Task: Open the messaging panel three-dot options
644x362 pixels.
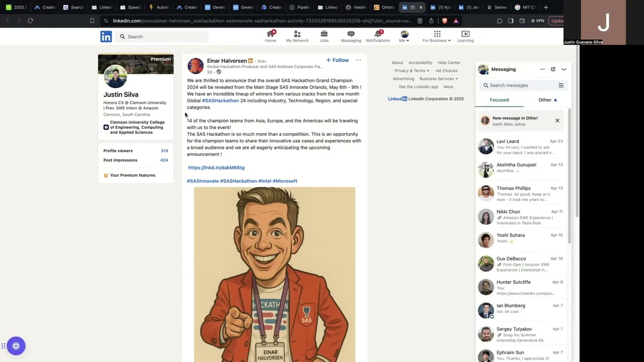Action: [542, 69]
